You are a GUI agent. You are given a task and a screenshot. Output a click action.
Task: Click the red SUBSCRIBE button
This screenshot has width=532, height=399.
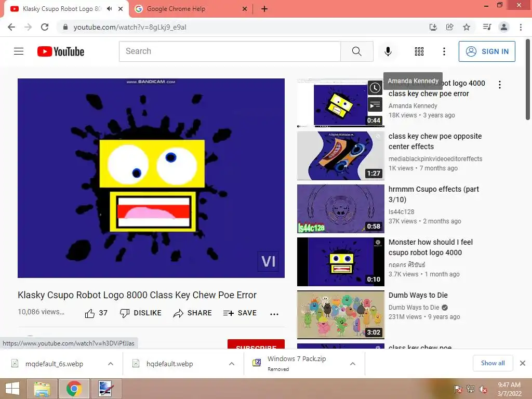[256, 344]
